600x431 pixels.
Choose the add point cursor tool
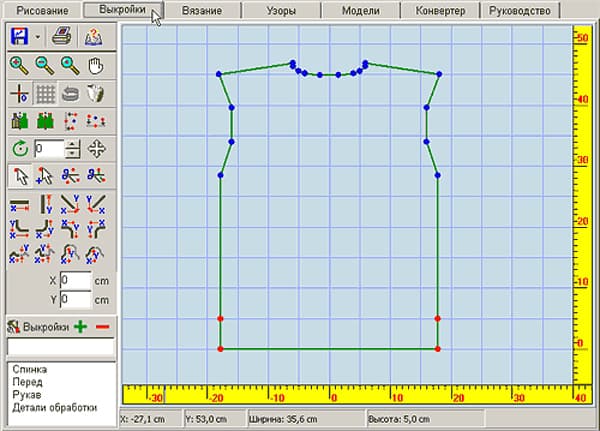(x=45, y=176)
